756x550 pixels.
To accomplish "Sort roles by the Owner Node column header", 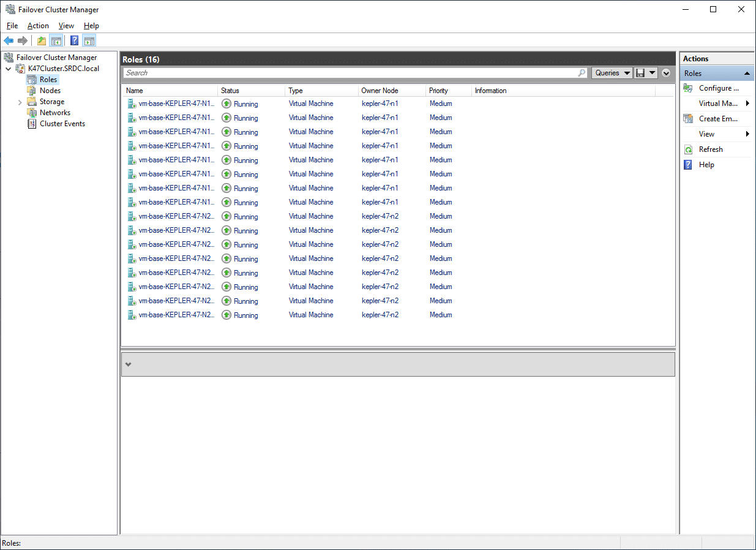I will [x=392, y=91].
